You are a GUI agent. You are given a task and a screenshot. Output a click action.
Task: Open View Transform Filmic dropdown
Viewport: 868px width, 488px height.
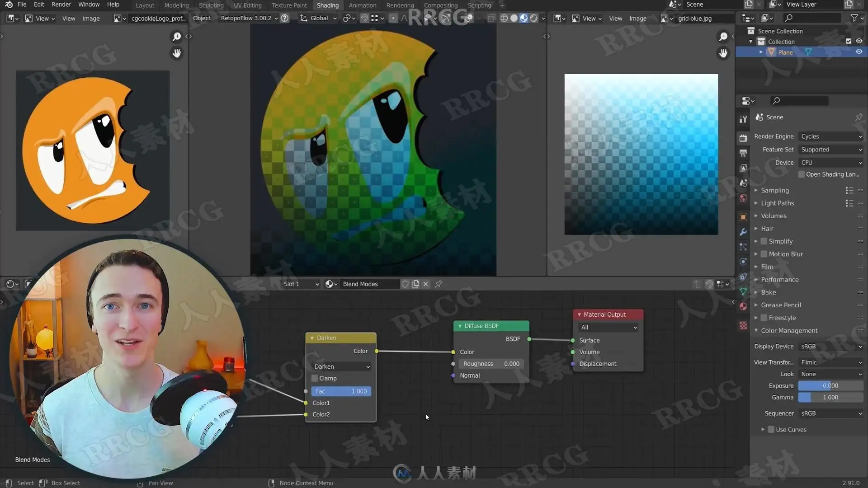pyautogui.click(x=831, y=362)
